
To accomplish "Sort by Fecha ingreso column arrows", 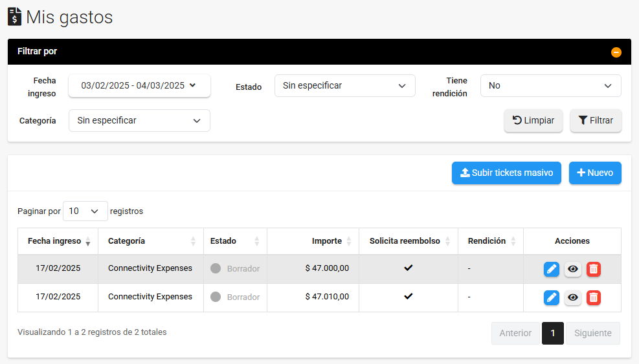I will [x=87, y=241].
